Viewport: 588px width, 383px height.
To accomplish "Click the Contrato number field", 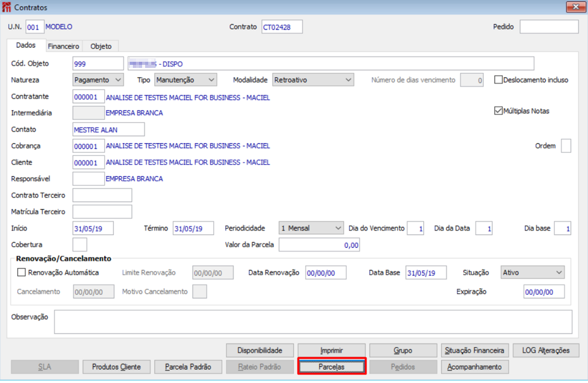I will [282, 27].
